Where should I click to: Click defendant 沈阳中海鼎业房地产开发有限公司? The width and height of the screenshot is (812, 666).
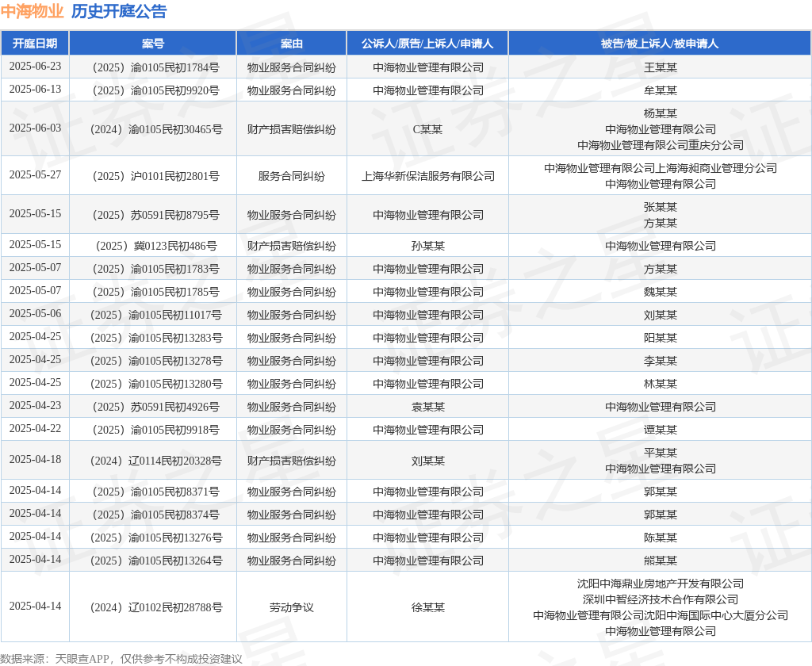click(661, 583)
